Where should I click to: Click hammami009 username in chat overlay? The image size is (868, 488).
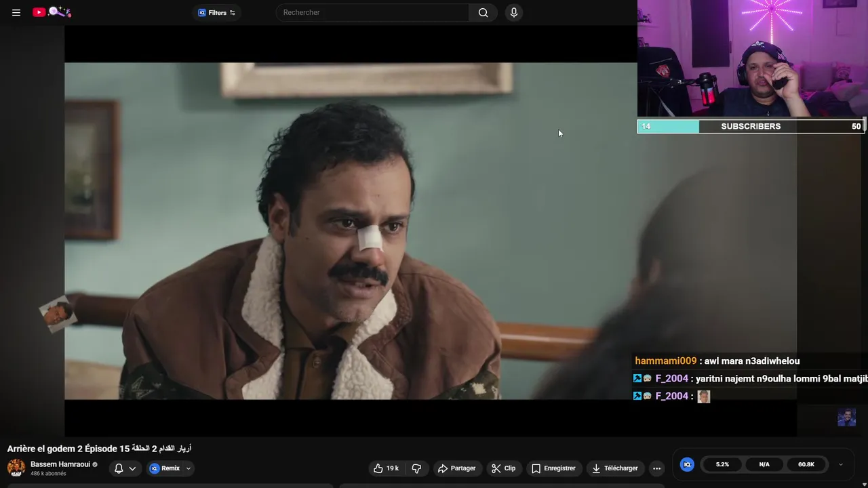(666, 361)
